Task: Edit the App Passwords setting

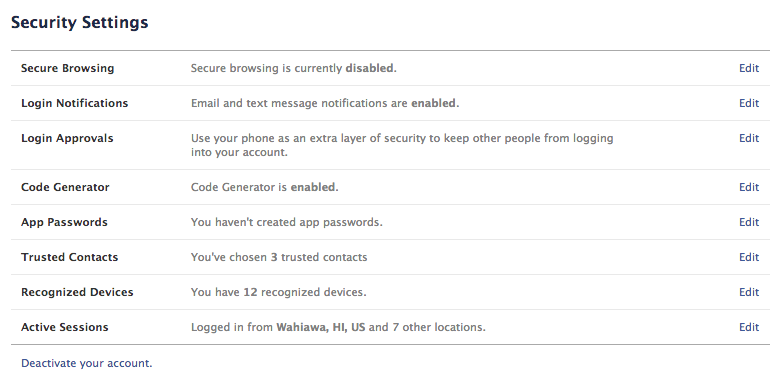Action: click(x=749, y=222)
